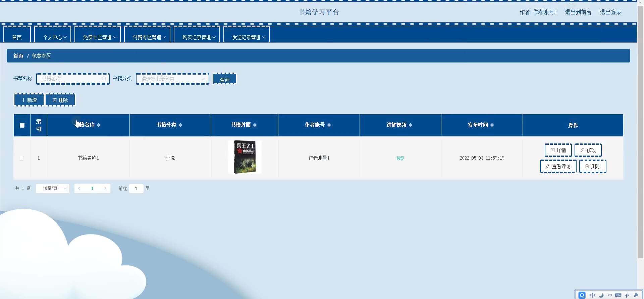The width and height of the screenshot is (644, 299).
Task: Click the 共 1 条 total count text
Action: (23, 188)
